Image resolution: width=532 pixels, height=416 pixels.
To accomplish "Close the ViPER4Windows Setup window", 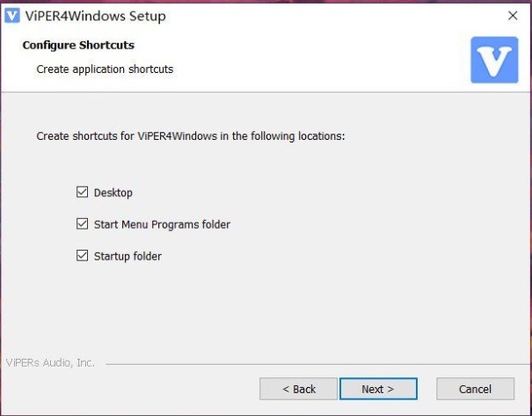I will pos(513,16).
